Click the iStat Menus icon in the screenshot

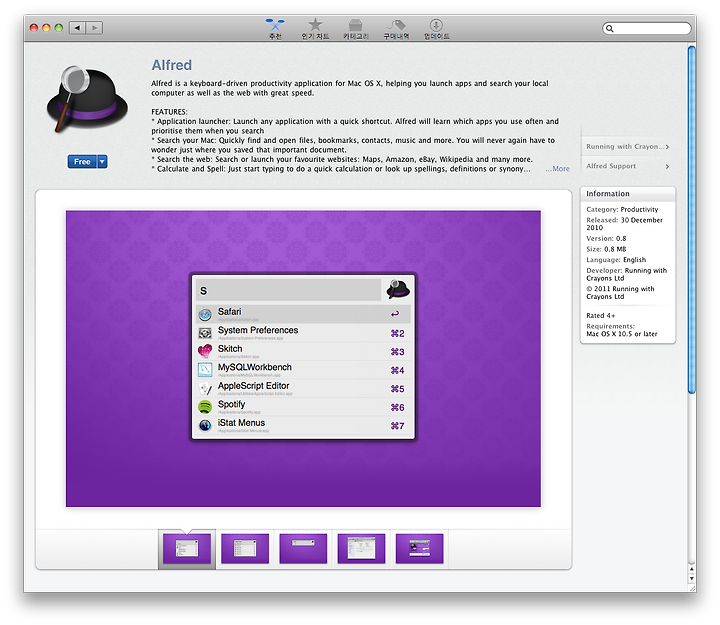[205, 425]
